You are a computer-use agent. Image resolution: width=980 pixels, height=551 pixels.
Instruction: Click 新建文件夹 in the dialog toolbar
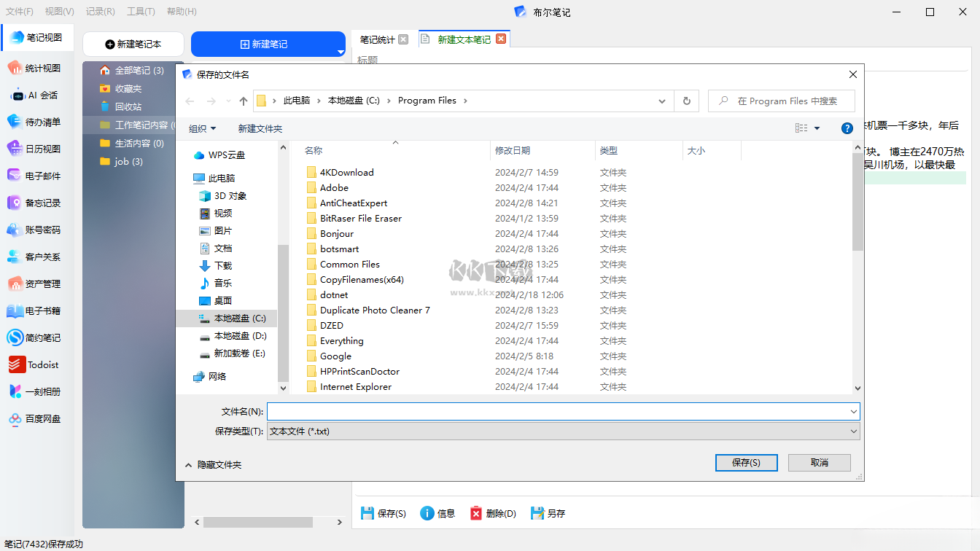260,129
